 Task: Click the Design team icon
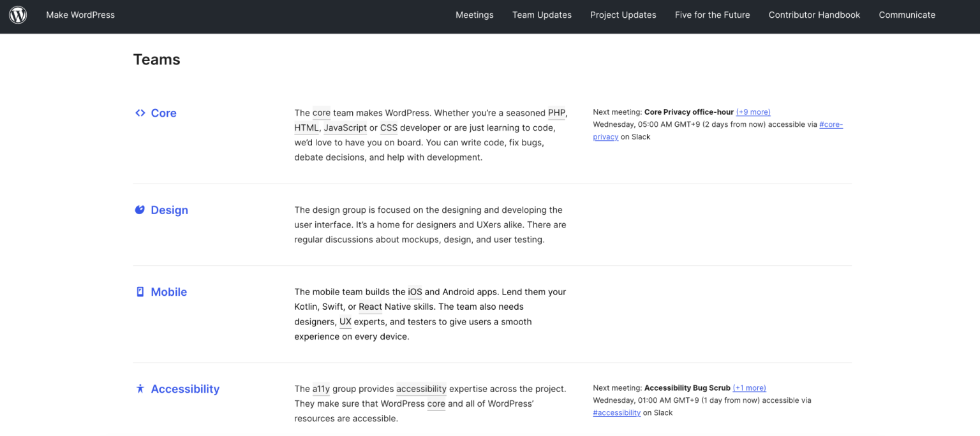pyautogui.click(x=140, y=210)
